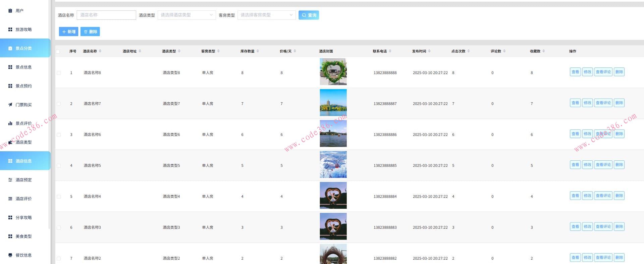Image resolution: width=644 pixels, height=264 pixels.
Task: Click the 酒店类型4 cell
Action: pyautogui.click(x=171, y=197)
